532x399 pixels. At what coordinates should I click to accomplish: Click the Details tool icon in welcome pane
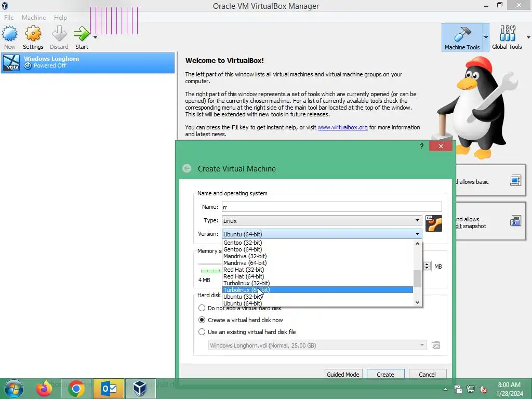[x=515, y=180]
